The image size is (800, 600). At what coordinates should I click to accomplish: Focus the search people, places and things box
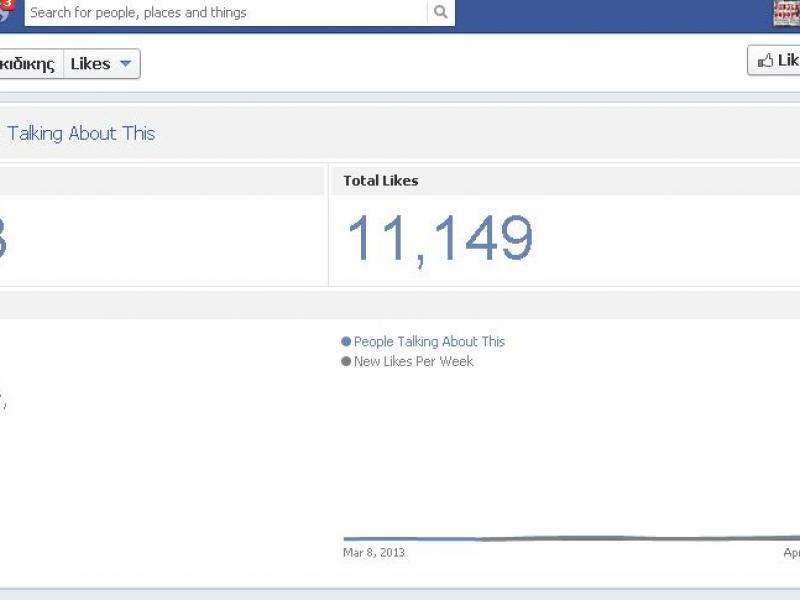point(225,13)
